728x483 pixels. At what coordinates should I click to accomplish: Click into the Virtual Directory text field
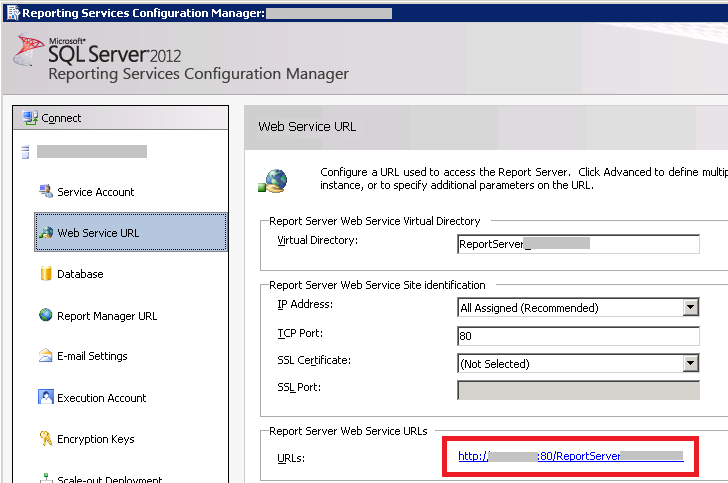(577, 244)
